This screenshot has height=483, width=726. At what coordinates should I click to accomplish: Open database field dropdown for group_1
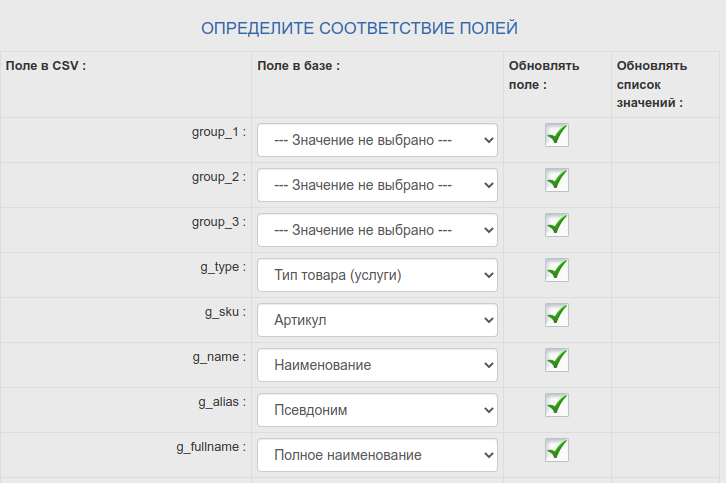[x=377, y=140]
